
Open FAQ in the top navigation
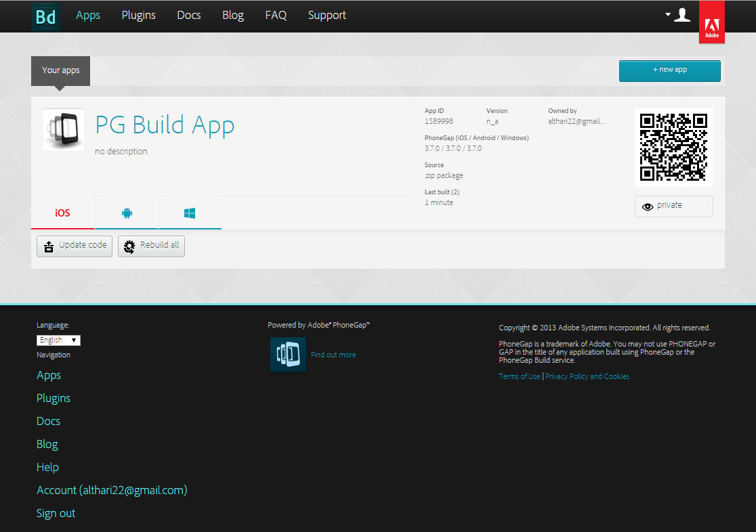click(x=276, y=16)
